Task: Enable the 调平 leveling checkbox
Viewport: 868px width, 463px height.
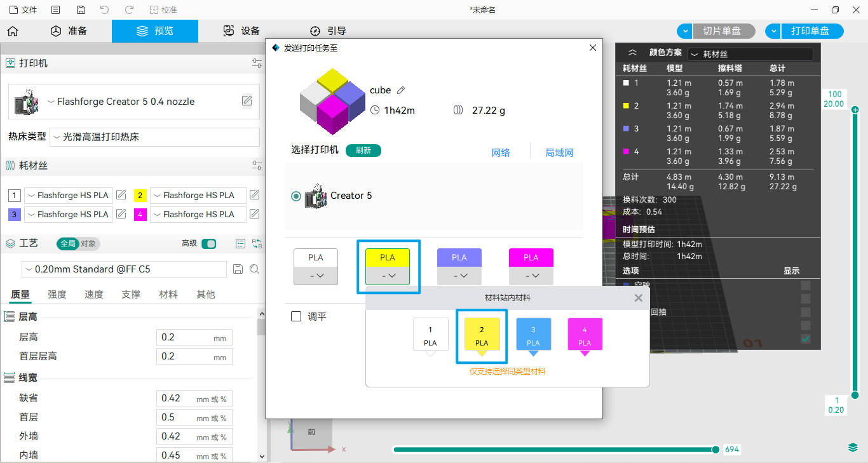Action: 296,316
